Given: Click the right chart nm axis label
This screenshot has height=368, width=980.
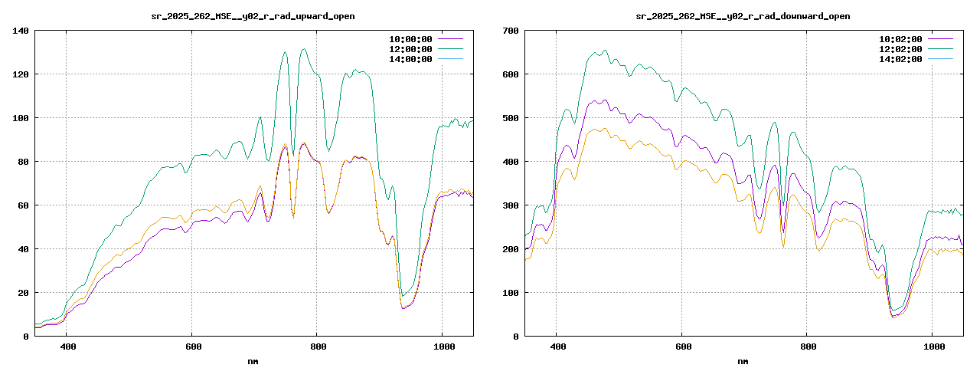Looking at the screenshot, I should (743, 361).
